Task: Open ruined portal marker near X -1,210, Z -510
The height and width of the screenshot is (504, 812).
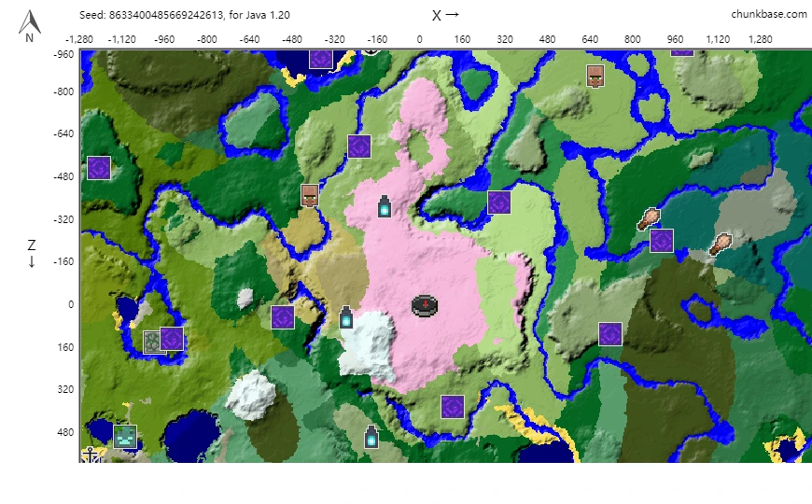Action: [99, 168]
